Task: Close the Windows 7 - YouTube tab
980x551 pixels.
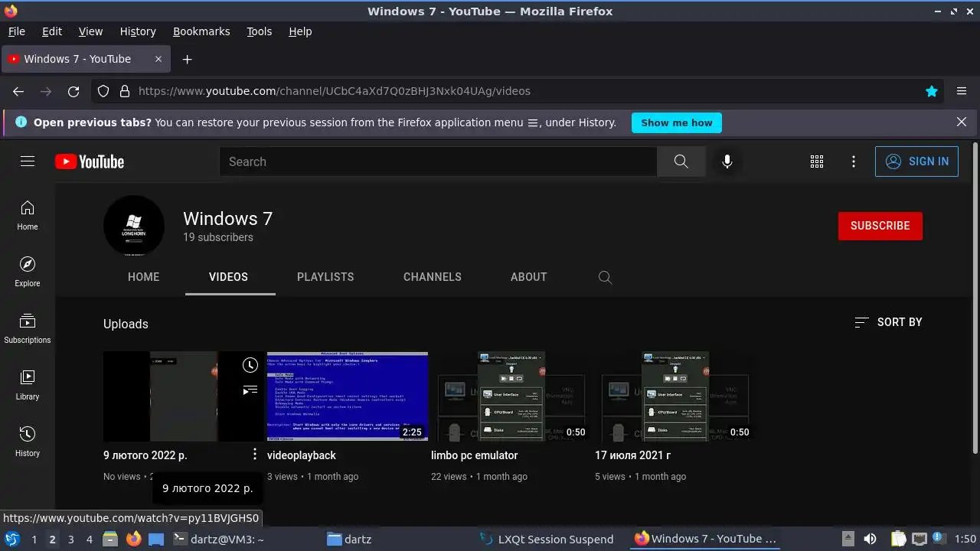Action: point(158,59)
